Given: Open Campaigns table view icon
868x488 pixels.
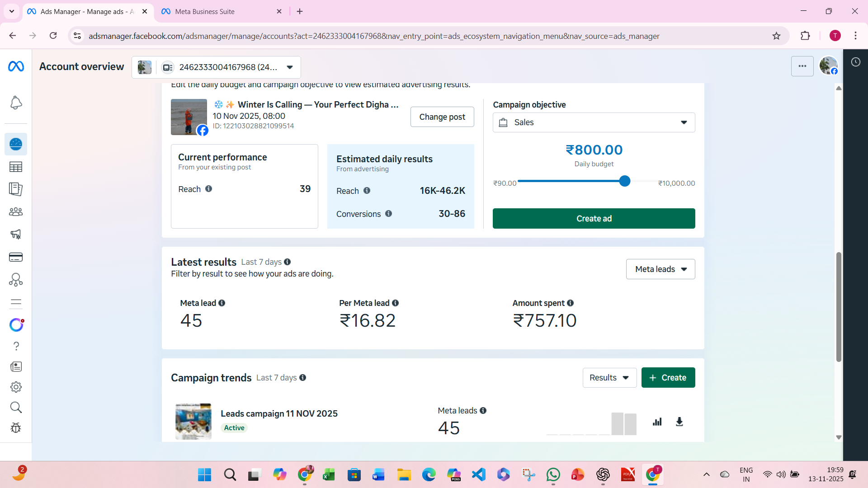Looking at the screenshot, I should click(16, 167).
